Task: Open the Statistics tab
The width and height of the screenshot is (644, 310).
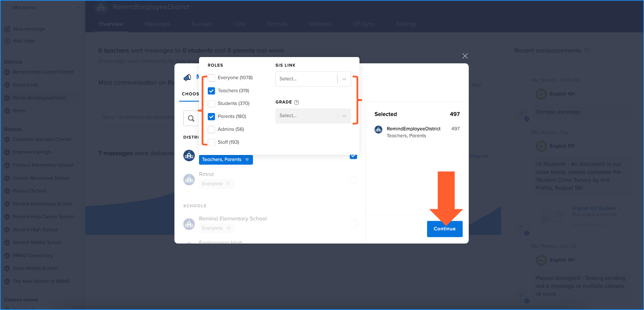Action: pos(320,24)
